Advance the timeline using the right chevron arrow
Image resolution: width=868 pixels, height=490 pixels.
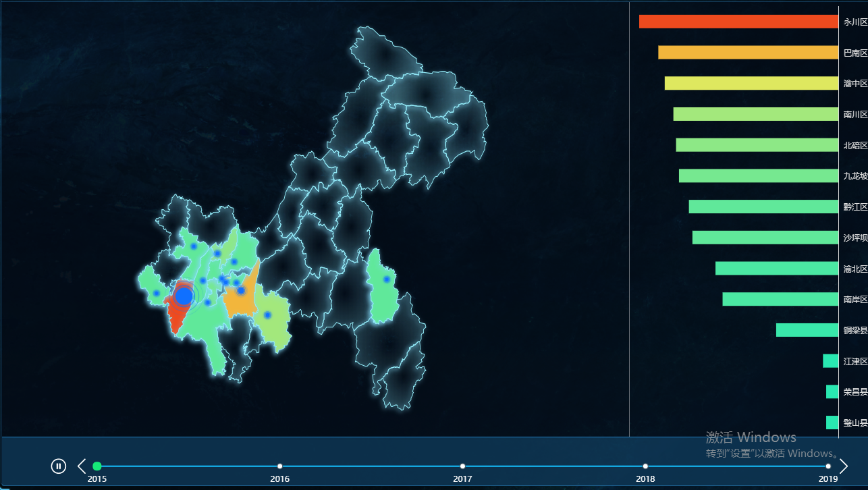click(x=843, y=466)
